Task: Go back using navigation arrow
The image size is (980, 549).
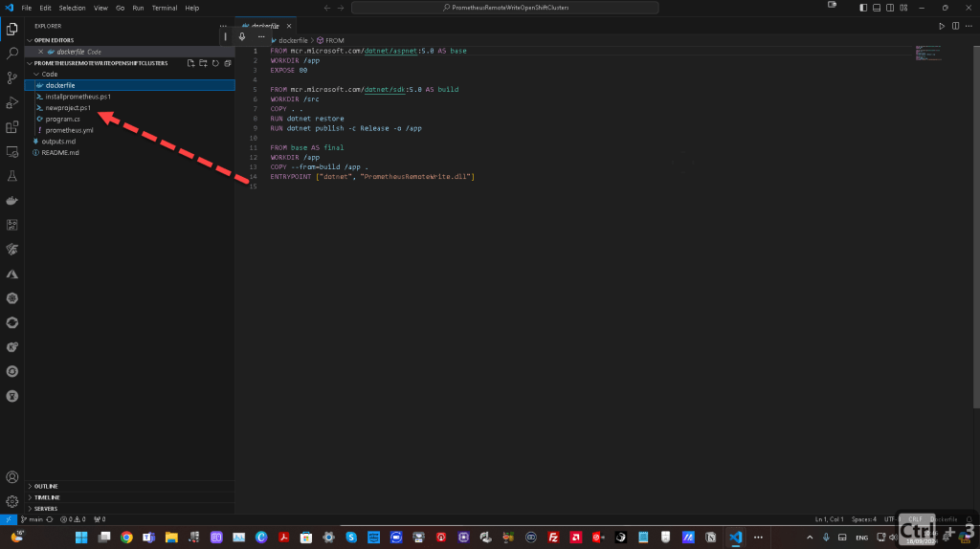Action: (327, 8)
